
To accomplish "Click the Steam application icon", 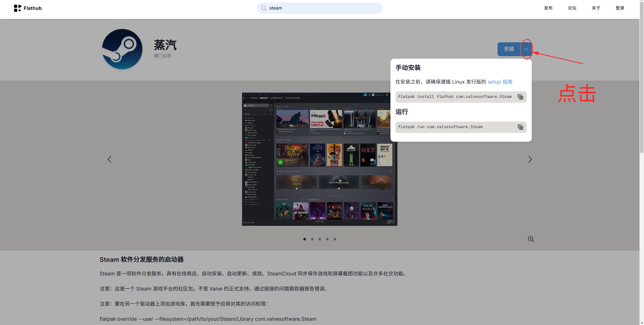I will (x=122, y=49).
